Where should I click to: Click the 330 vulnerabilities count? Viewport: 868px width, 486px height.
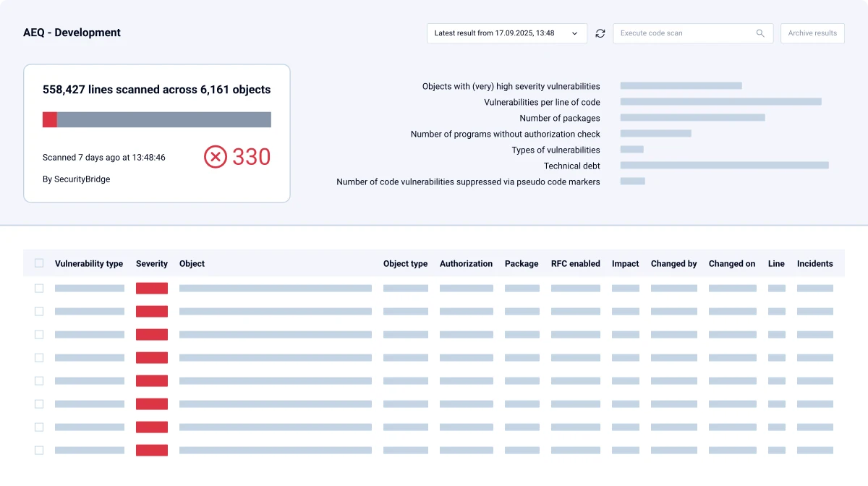[252, 157]
